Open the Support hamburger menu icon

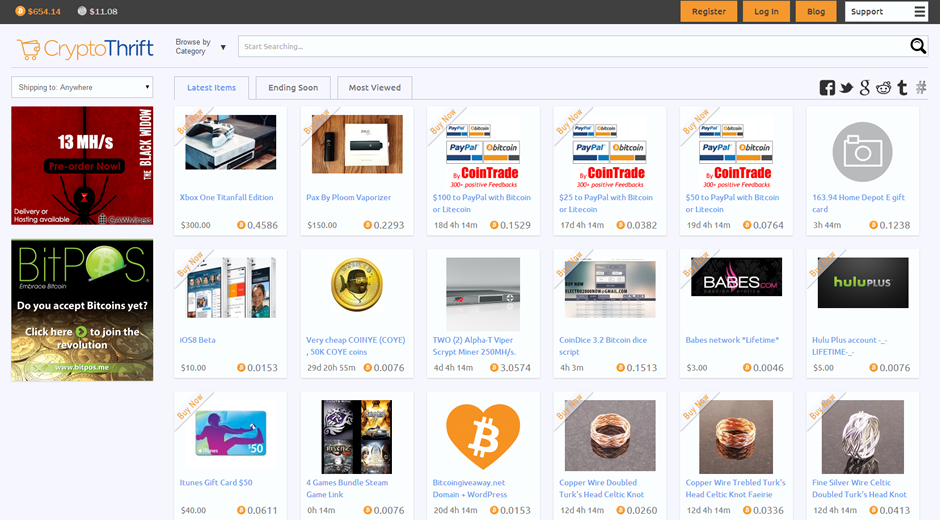920,11
